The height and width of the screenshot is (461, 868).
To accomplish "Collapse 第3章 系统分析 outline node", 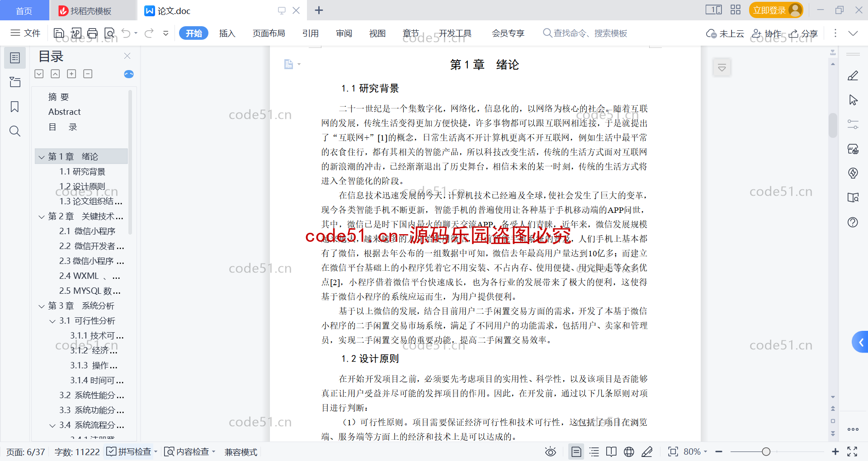I will point(42,306).
